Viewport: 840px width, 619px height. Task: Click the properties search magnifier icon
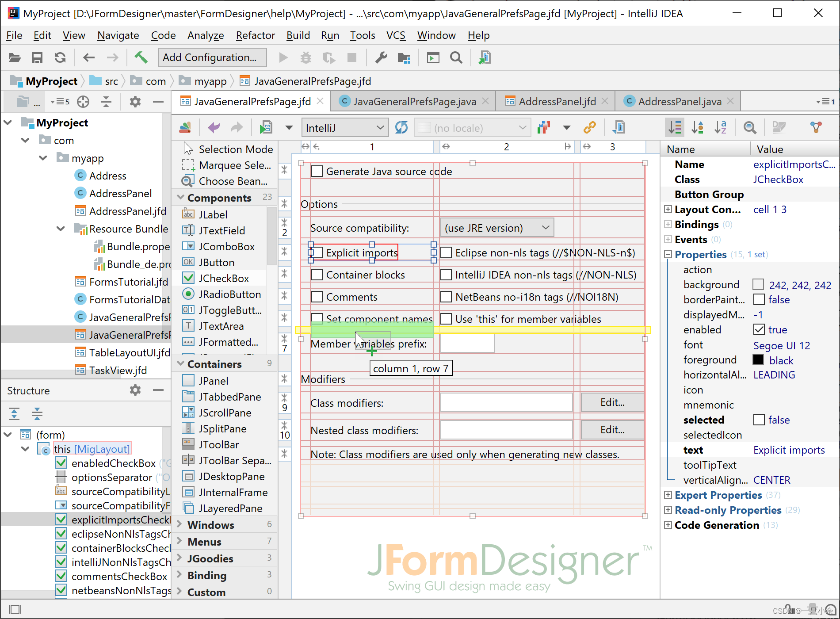(750, 128)
